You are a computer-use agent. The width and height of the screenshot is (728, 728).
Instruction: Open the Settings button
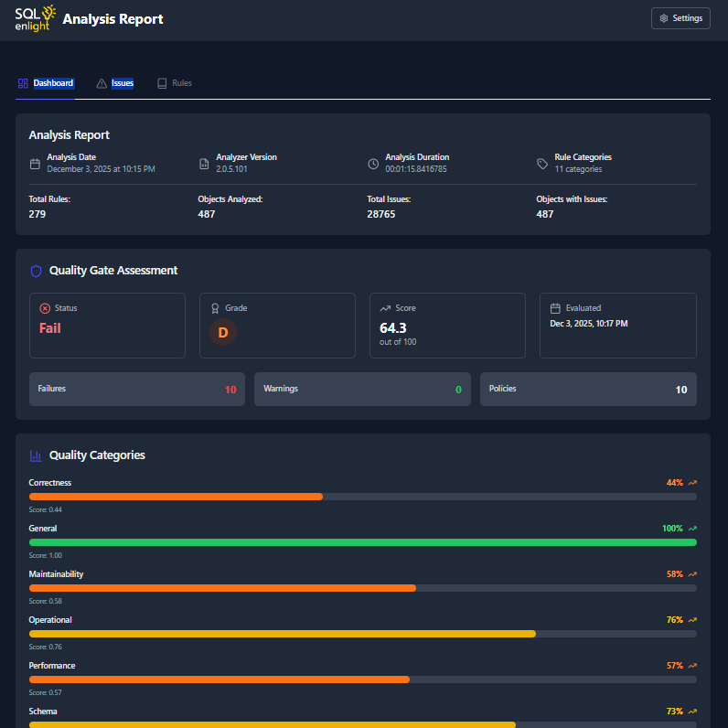click(x=680, y=18)
